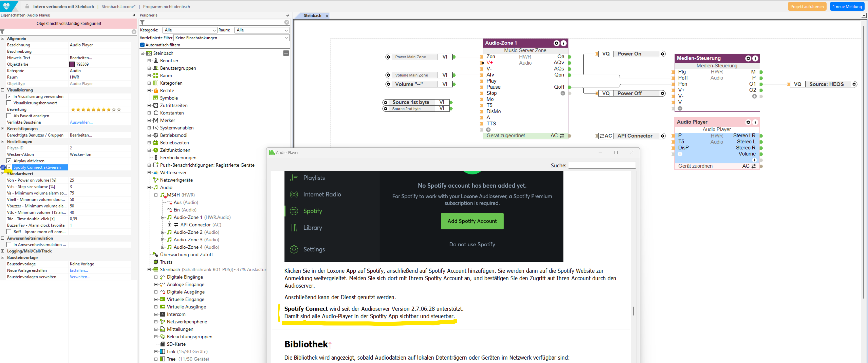Open settings gear on Medien-Steuerung block

click(748, 58)
